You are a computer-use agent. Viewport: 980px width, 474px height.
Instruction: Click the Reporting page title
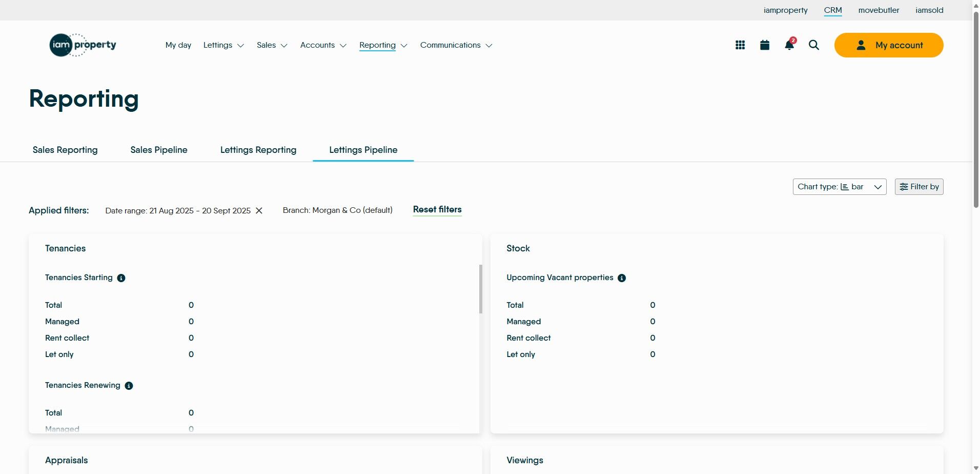[84, 98]
